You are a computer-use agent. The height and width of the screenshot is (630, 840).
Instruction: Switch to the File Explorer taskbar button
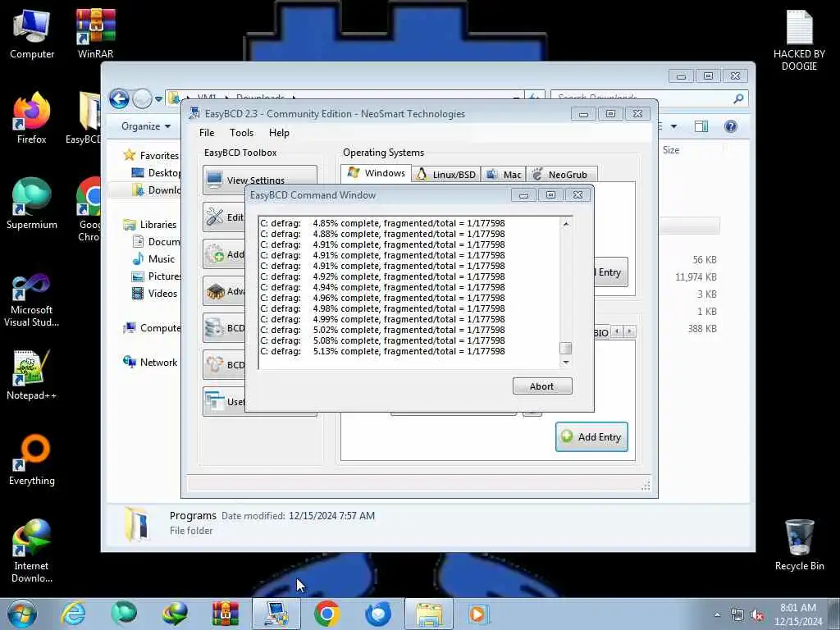(x=429, y=614)
